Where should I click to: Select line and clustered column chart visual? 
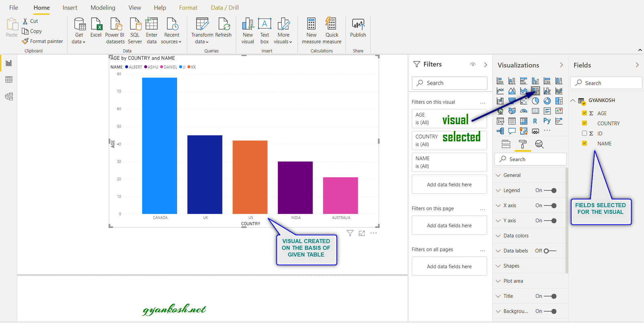click(547, 91)
